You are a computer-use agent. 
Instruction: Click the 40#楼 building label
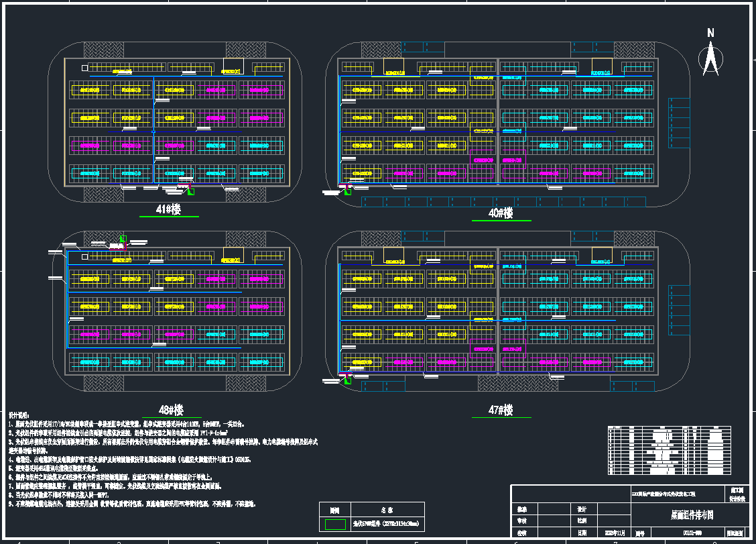point(501,213)
